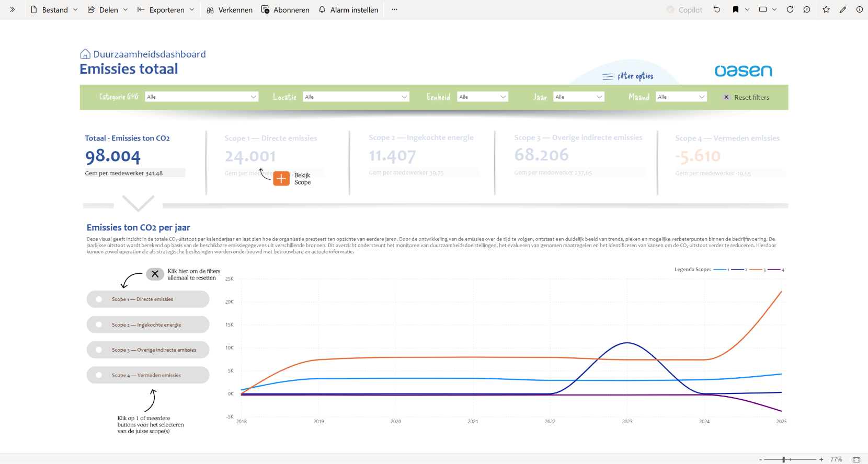Viewport: 868px width, 464px height.
Task: Toggle Scope 1 — Directe emissies button
Action: pos(148,299)
